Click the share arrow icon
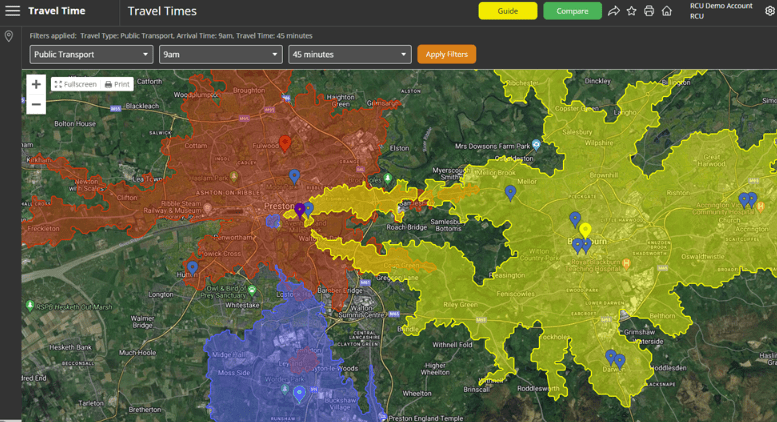The width and height of the screenshot is (777, 422). [x=613, y=11]
